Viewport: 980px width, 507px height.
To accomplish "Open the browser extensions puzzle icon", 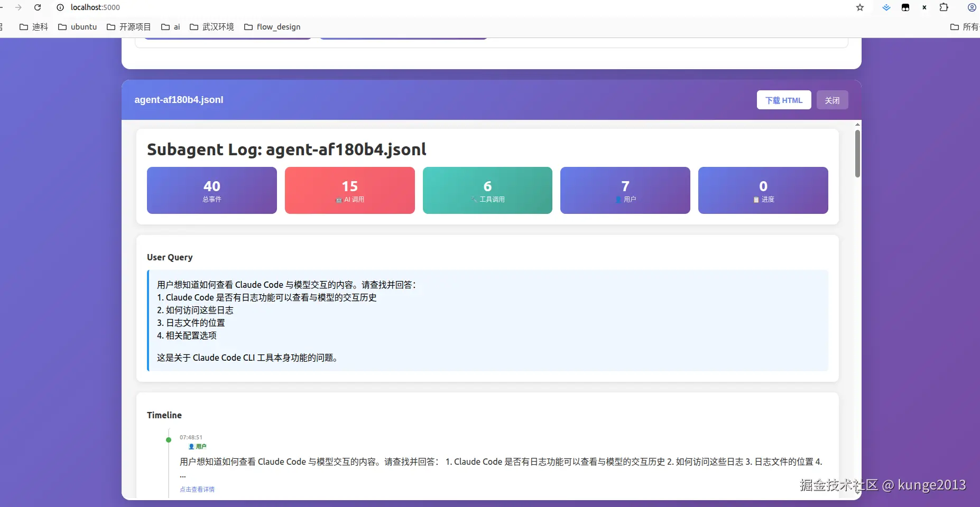I will (943, 7).
